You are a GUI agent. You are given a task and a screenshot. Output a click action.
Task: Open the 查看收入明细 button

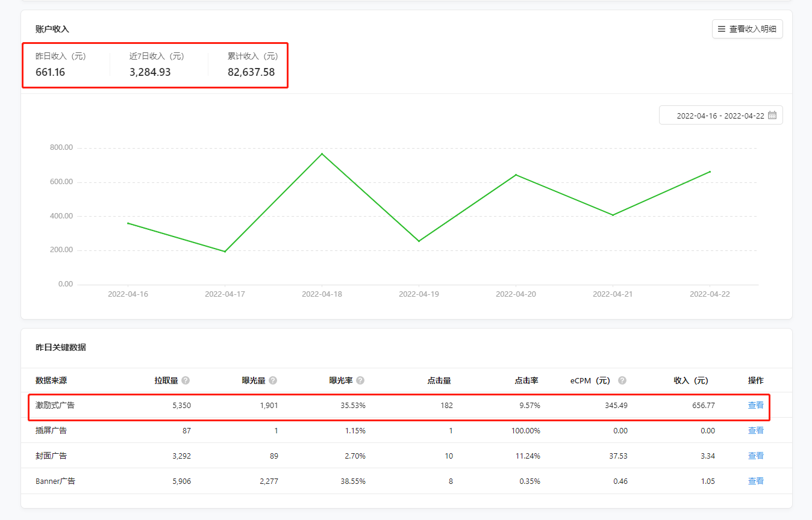[x=747, y=29]
